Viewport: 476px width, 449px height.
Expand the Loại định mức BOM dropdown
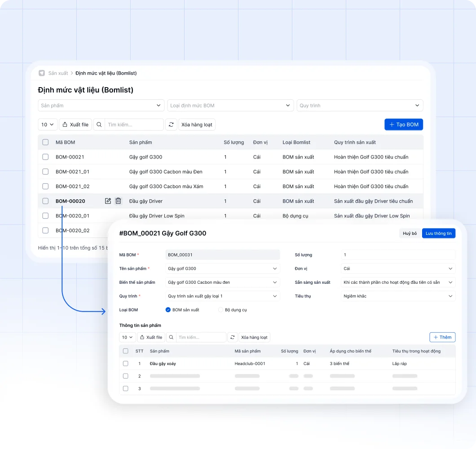click(x=230, y=106)
